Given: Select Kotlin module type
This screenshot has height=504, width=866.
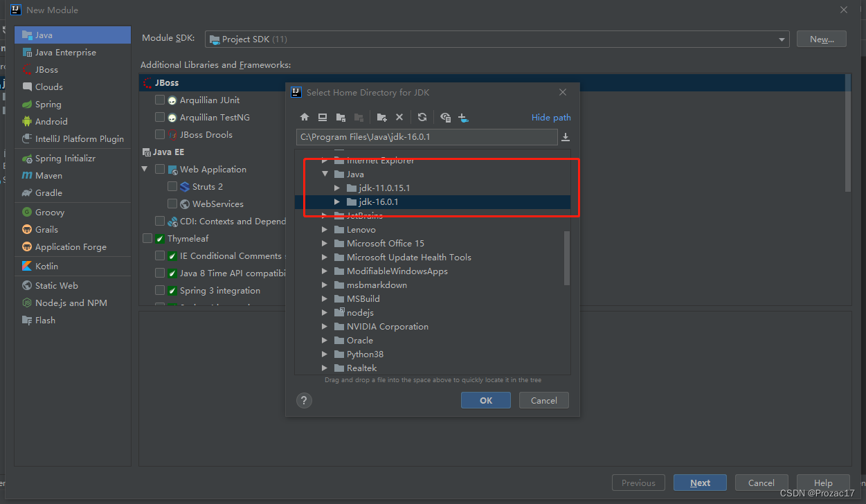Looking at the screenshot, I should click(x=73, y=266).
